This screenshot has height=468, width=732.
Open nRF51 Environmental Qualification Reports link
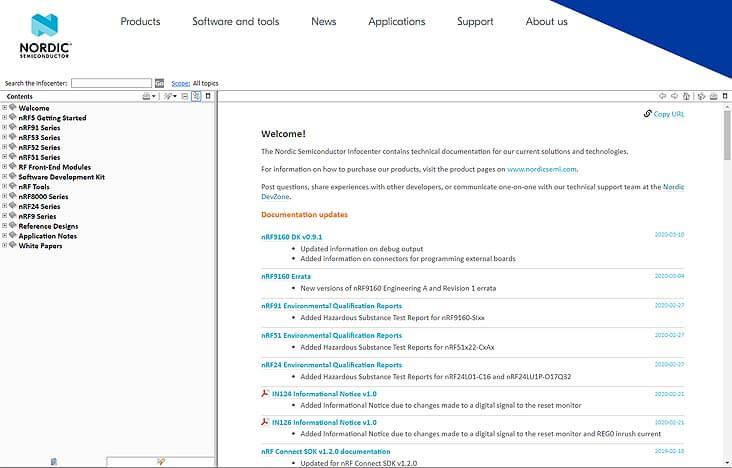331,335
